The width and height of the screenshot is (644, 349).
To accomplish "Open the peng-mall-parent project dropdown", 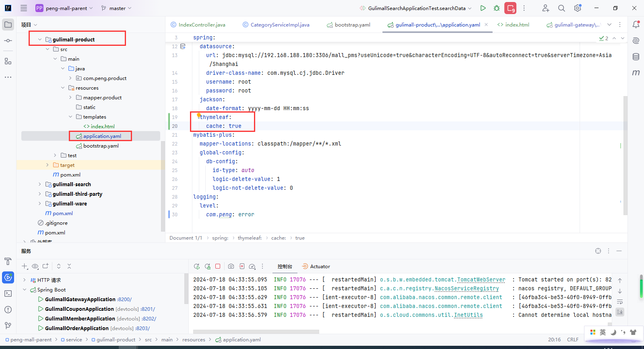I will [x=64, y=8].
